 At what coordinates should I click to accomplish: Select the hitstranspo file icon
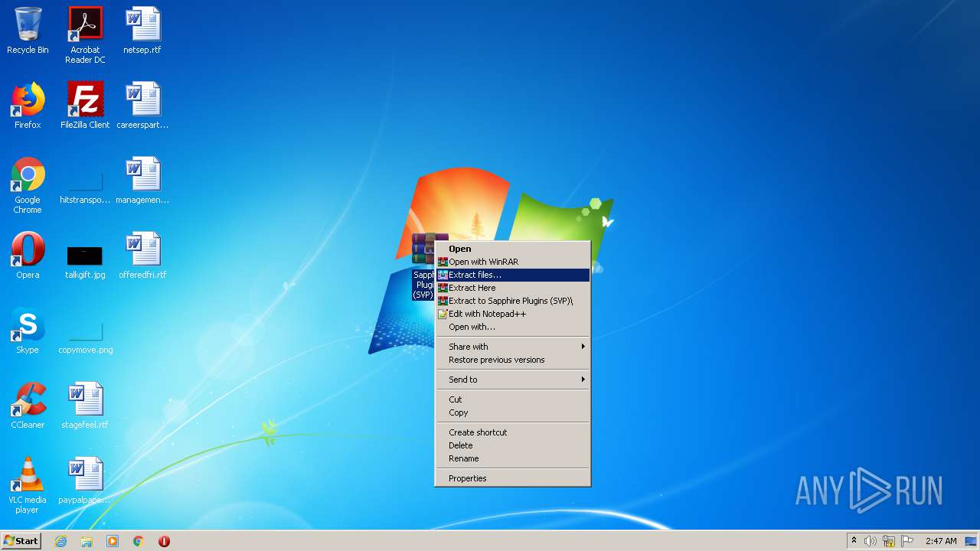coord(85,185)
